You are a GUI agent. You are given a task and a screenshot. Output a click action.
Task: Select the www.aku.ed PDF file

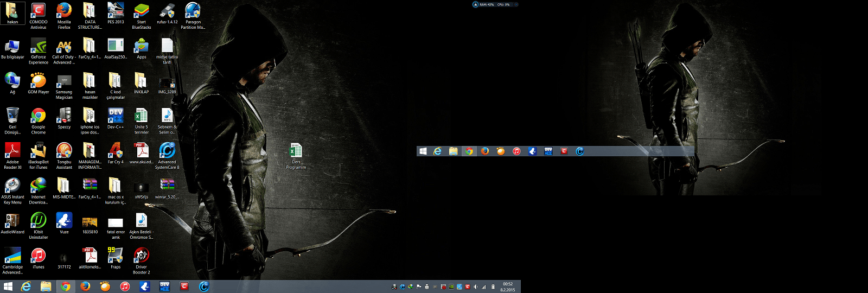142,153
